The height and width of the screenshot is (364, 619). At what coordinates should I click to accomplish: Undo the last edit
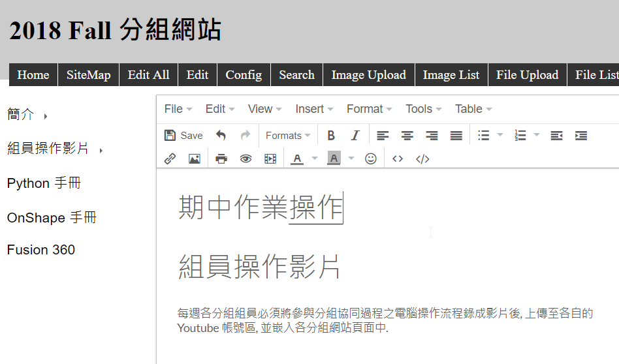point(221,136)
